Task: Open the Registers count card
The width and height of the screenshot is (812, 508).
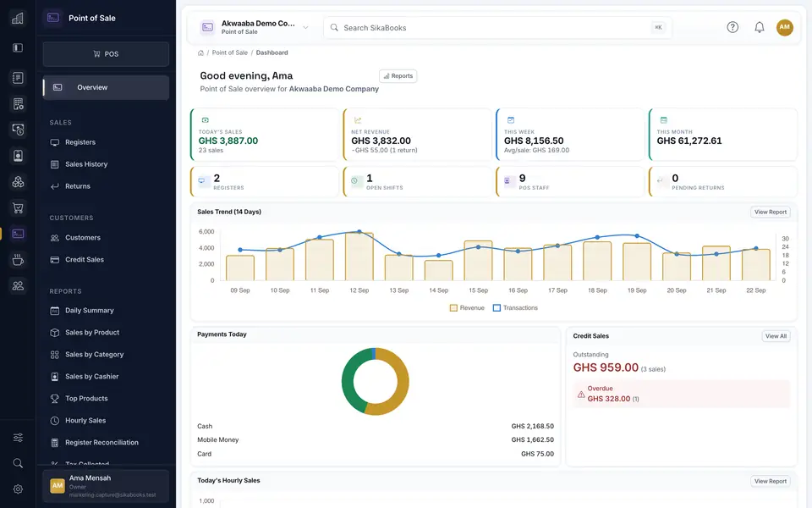Action: click(x=264, y=181)
